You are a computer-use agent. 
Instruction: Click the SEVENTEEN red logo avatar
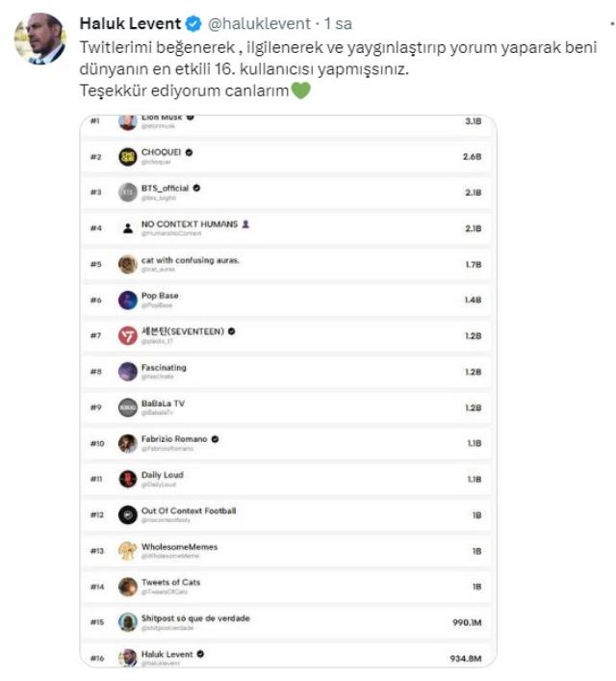tap(128, 335)
